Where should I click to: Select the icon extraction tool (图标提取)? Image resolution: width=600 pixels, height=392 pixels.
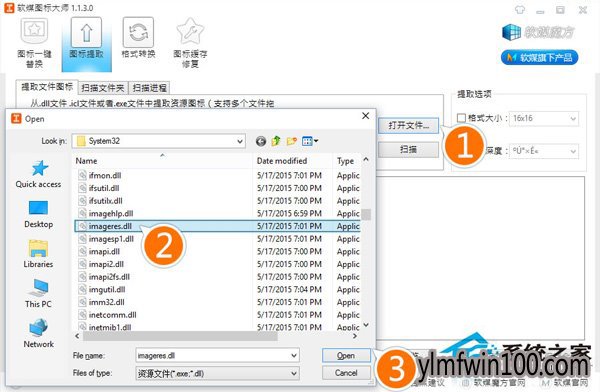click(x=86, y=43)
